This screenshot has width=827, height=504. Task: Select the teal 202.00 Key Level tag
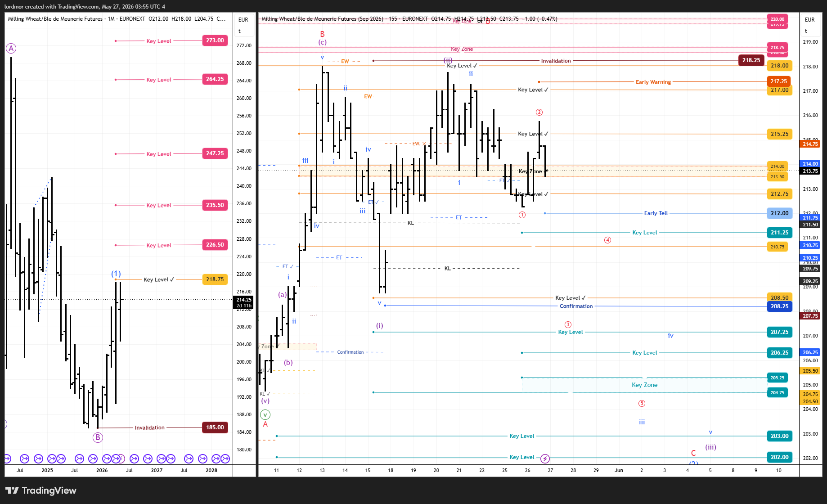point(780,457)
